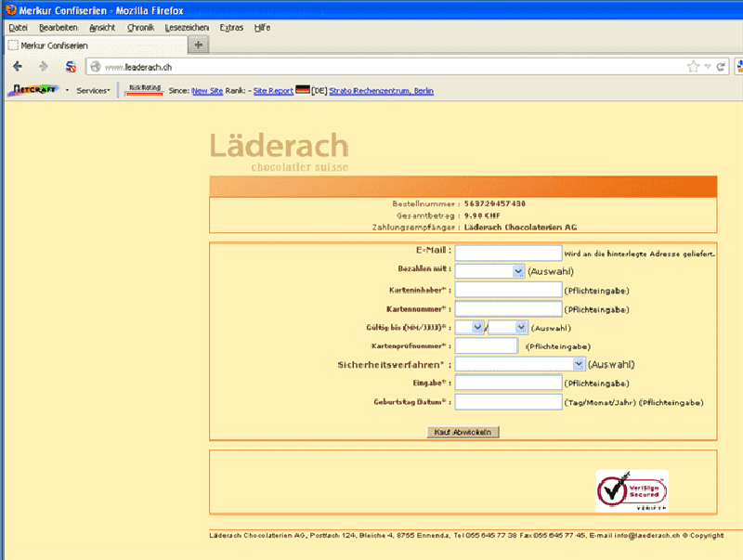Focus the Kartennummer input field
The width and height of the screenshot is (743, 560).
coord(508,309)
